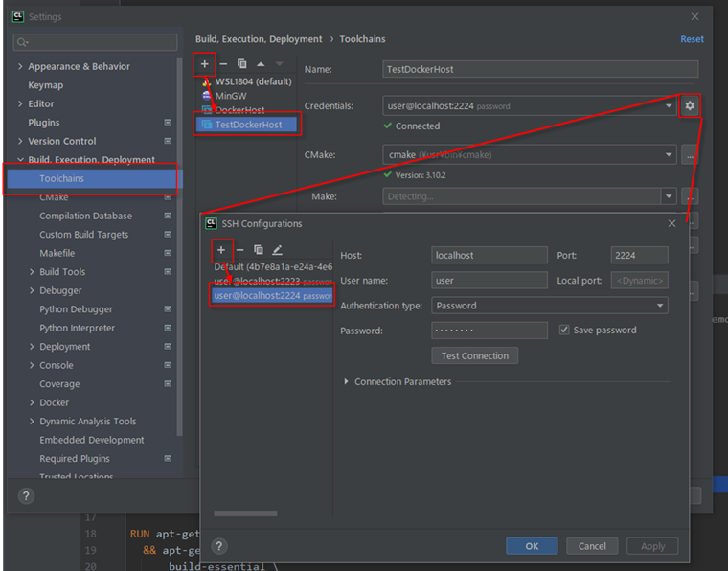Image resolution: width=728 pixels, height=571 pixels.
Task: Click the Host input field
Action: click(489, 256)
